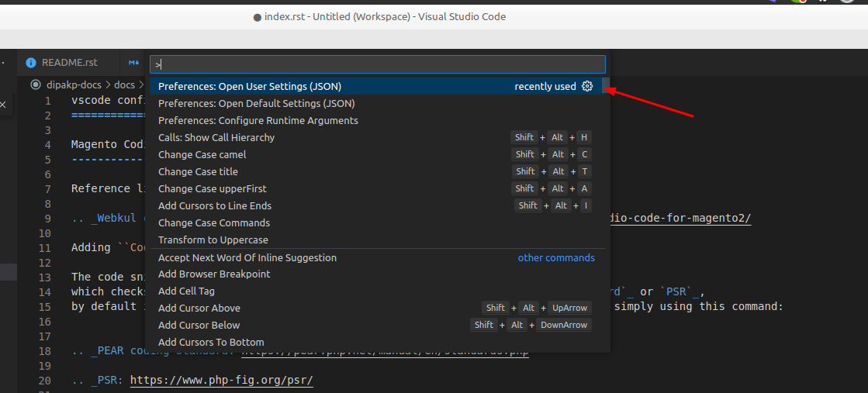The width and height of the screenshot is (868, 393).
Task: Click the 'Reference' text on line 7
Action: 101,189
